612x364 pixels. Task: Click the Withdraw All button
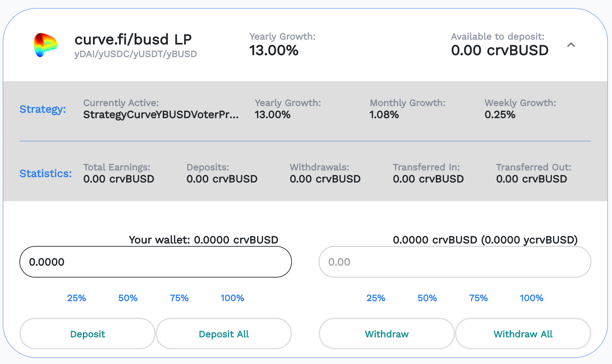[523, 334]
